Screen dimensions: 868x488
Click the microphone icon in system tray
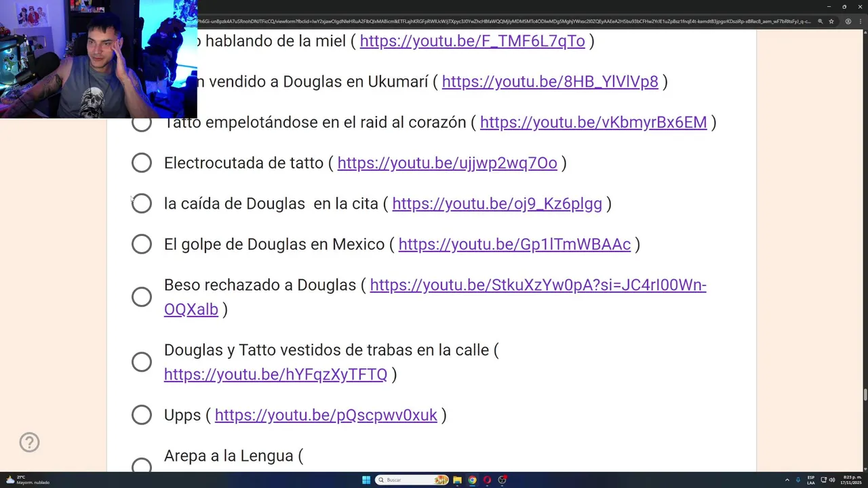click(x=798, y=480)
